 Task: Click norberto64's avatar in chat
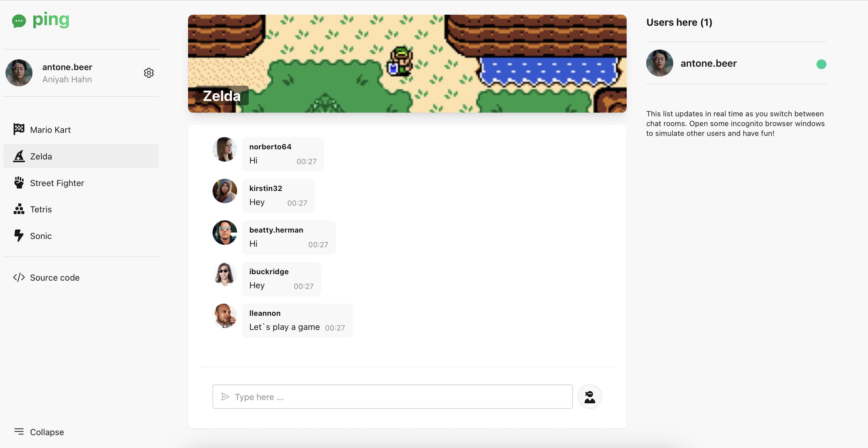[225, 149]
